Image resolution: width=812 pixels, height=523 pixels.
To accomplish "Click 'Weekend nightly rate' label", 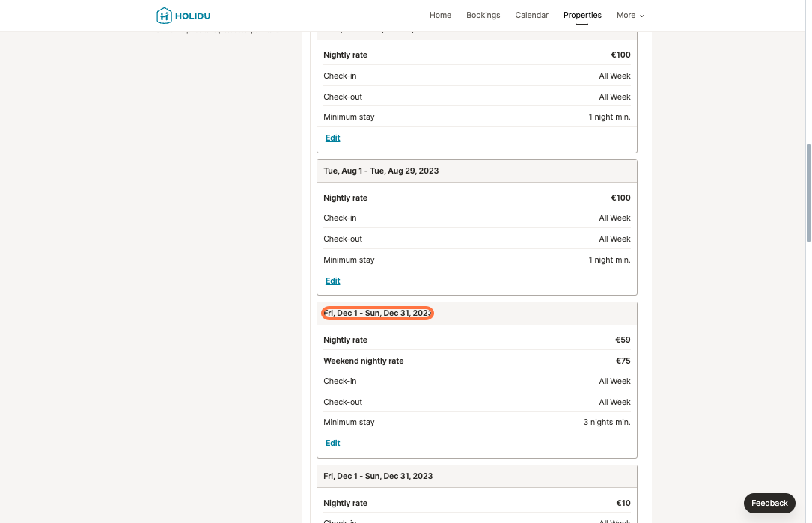I will click(x=364, y=361).
